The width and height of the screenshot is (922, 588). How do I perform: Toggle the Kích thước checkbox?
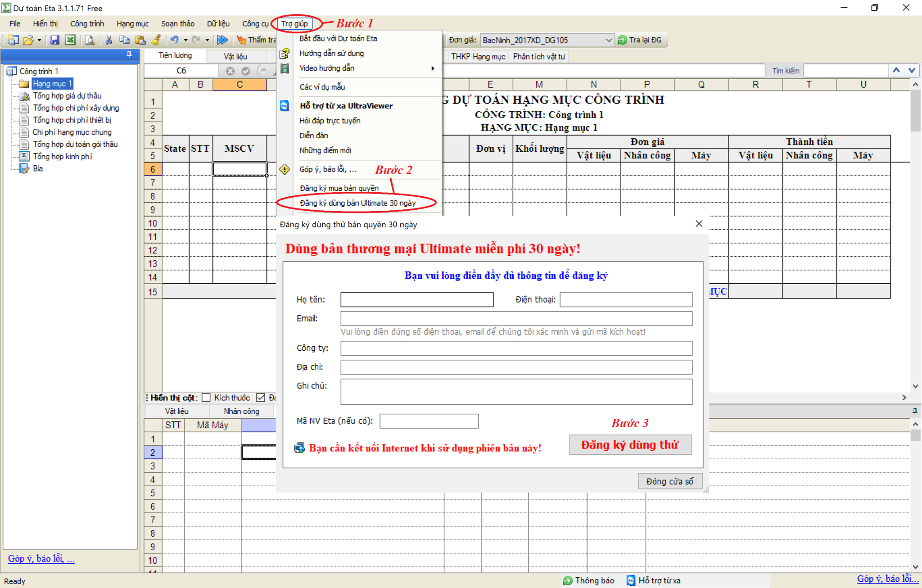pyautogui.click(x=206, y=398)
